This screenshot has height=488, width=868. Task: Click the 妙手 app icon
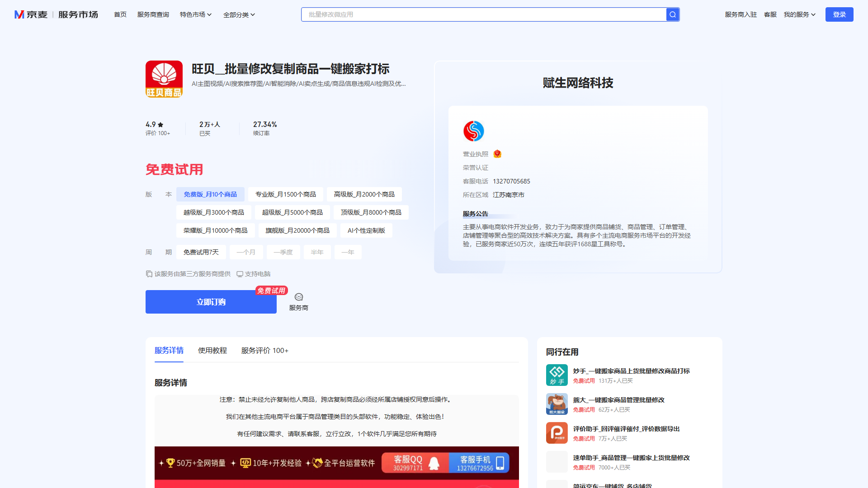pos(557,375)
